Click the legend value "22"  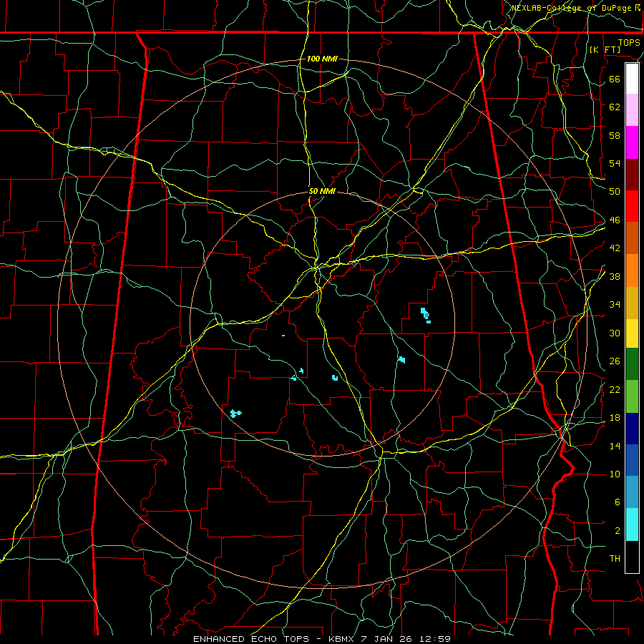click(615, 389)
